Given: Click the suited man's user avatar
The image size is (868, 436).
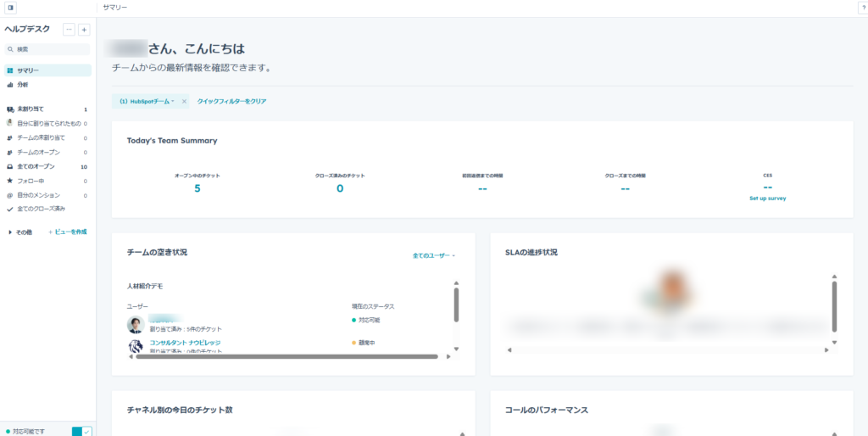Looking at the screenshot, I should point(136,325).
